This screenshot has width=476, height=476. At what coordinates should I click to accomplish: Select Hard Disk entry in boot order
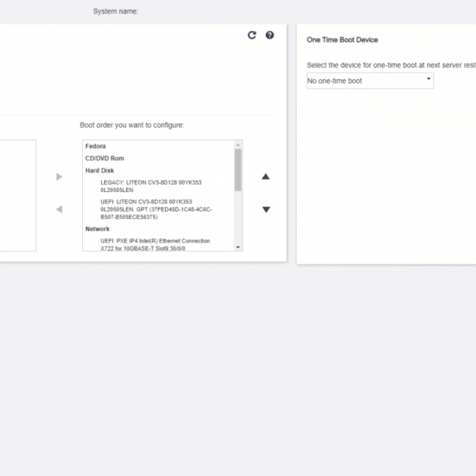point(99,170)
